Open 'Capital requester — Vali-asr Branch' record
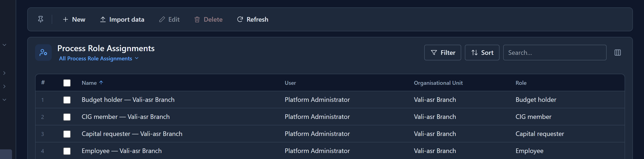 (x=132, y=134)
